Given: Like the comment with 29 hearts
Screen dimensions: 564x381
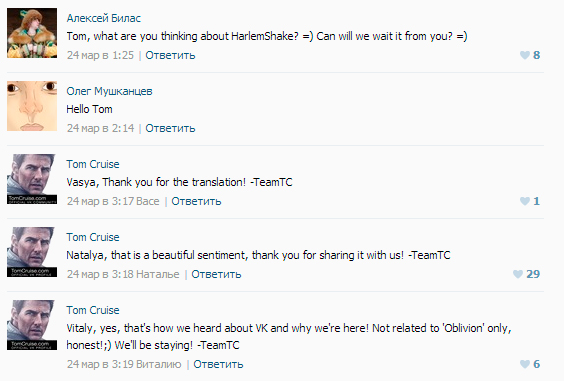Looking at the screenshot, I should [x=518, y=274].
